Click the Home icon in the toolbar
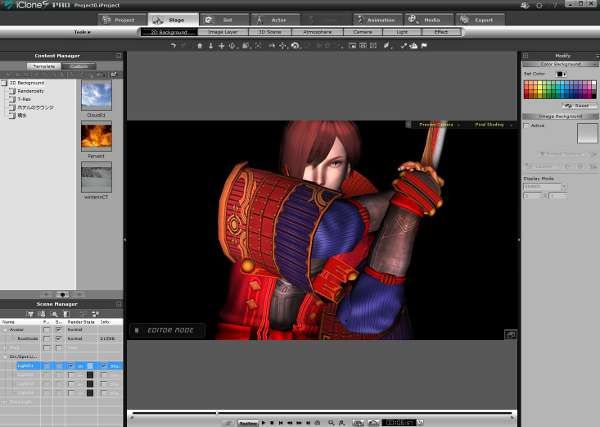The image size is (600, 427). [199, 46]
